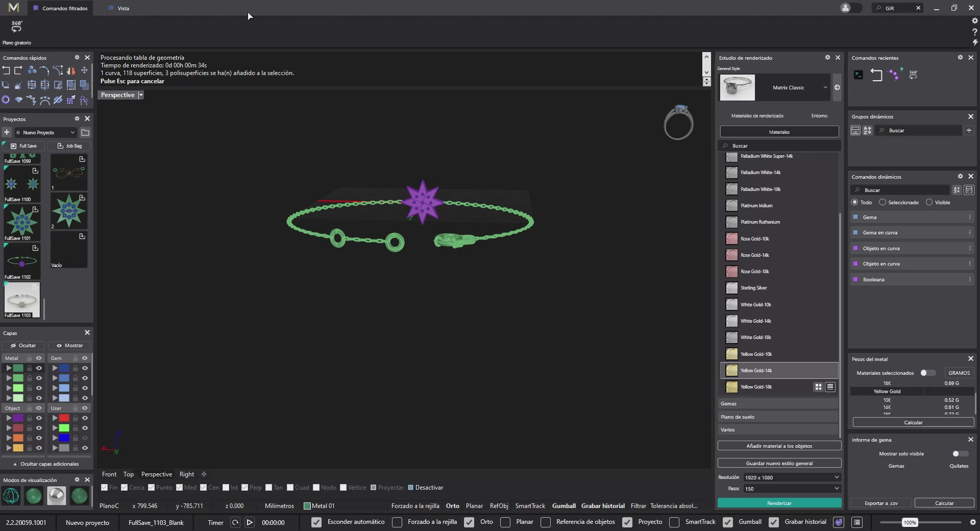The width and height of the screenshot is (980, 531).
Task: Switch material list to grid view
Action: coord(818,387)
